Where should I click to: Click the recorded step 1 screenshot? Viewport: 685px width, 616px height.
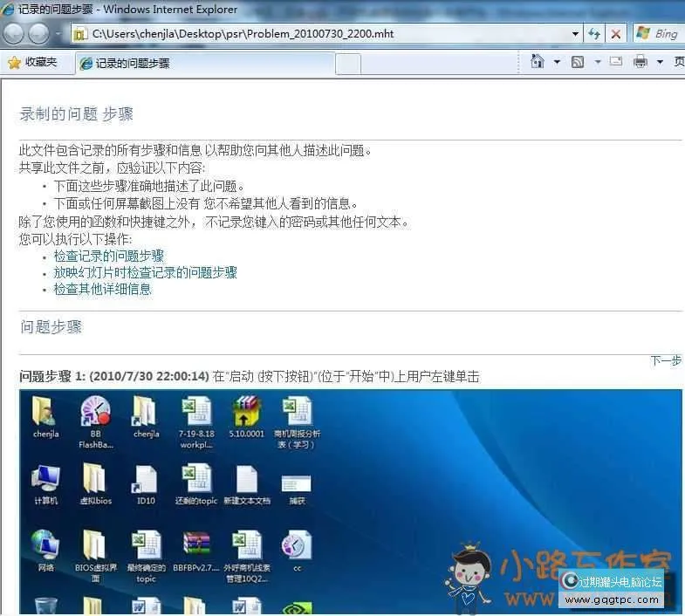(x=351, y=502)
